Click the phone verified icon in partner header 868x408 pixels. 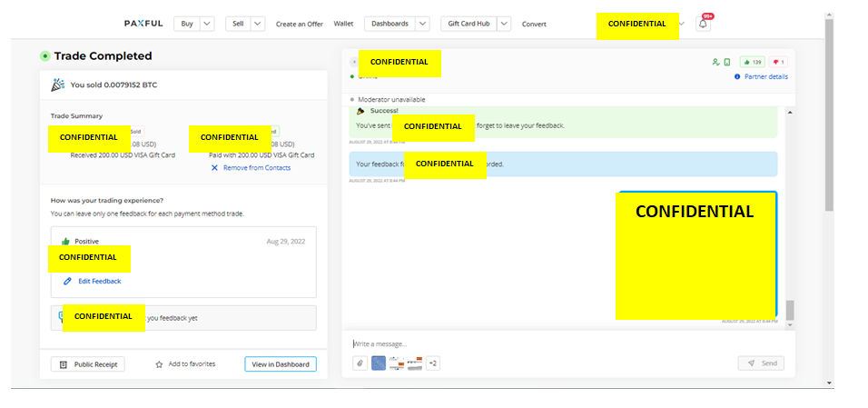727,62
